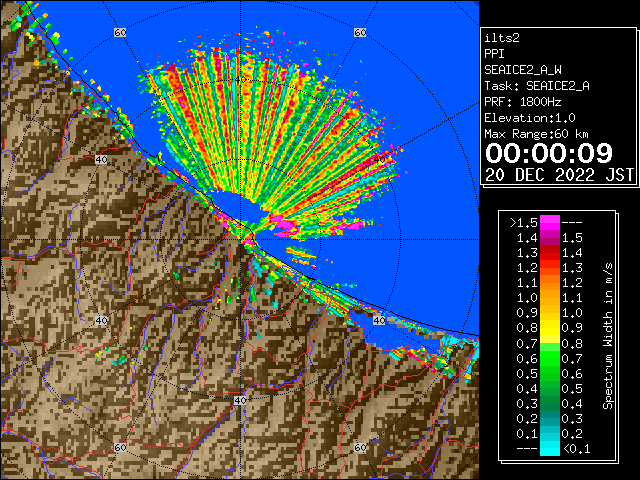
Task: Click the radar site name ilts2
Action: 502,38
